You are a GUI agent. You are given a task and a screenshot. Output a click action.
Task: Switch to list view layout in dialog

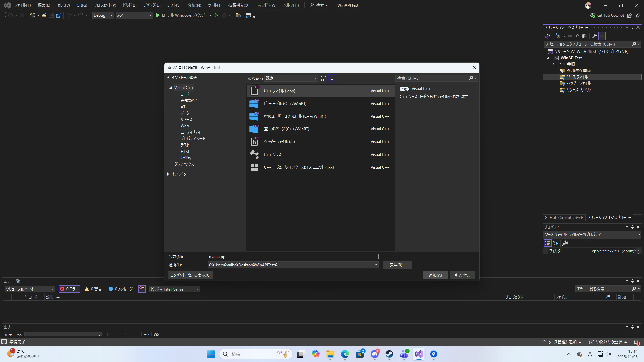pyautogui.click(x=332, y=78)
